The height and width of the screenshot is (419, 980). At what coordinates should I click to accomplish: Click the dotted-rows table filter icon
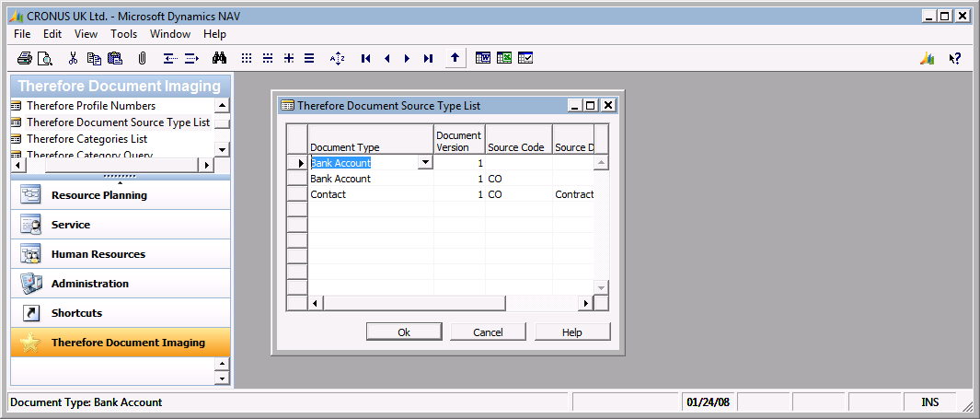pyautogui.click(x=268, y=58)
